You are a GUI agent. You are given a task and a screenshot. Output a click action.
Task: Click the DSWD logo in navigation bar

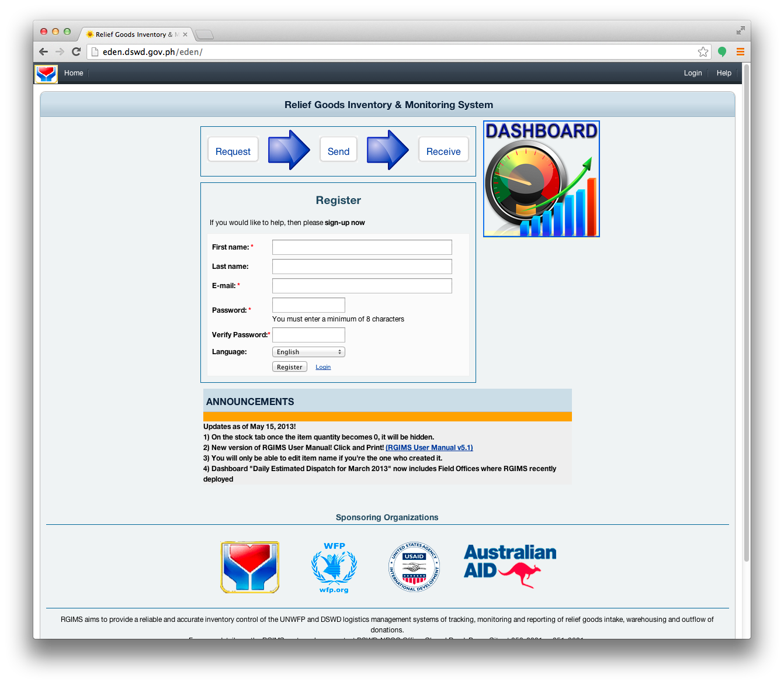(46, 74)
